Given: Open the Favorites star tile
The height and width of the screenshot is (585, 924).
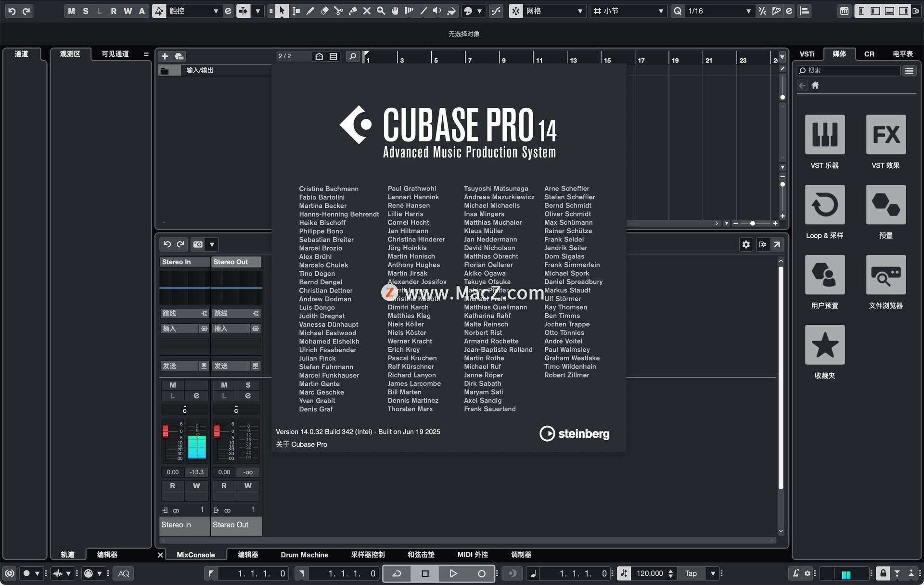Looking at the screenshot, I should click(x=825, y=344).
